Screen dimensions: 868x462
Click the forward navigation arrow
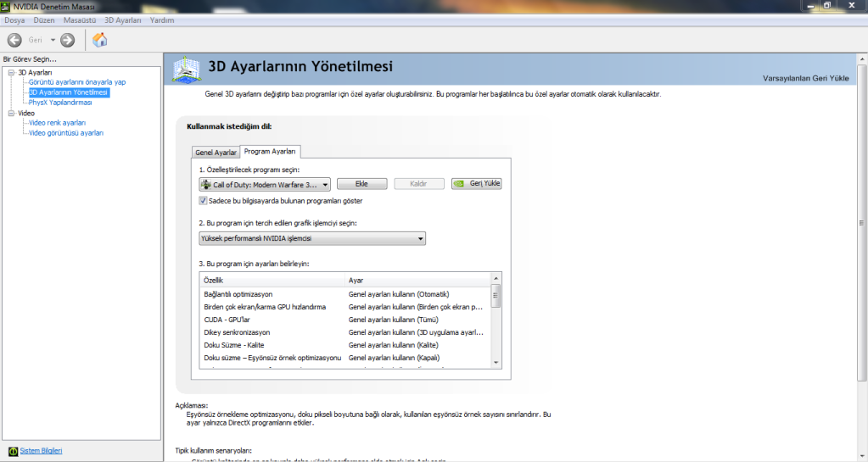coord(68,40)
